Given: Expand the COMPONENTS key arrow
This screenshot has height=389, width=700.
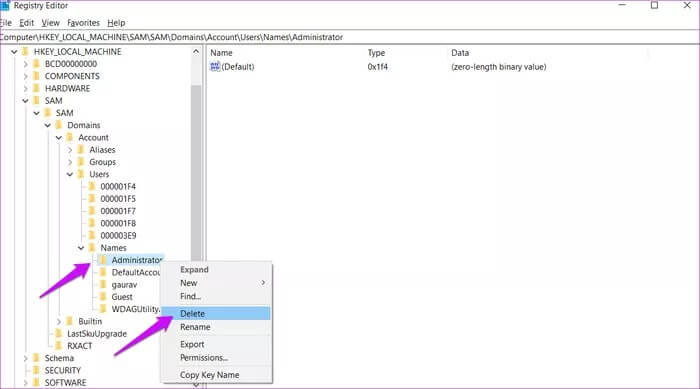Looking at the screenshot, I should [x=25, y=76].
